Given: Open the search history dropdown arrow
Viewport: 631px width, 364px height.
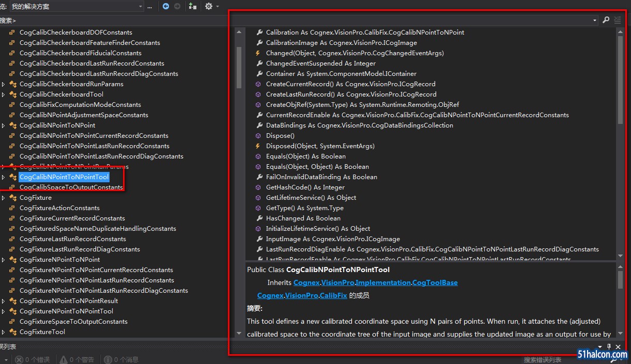Looking at the screenshot, I should tap(596, 20).
